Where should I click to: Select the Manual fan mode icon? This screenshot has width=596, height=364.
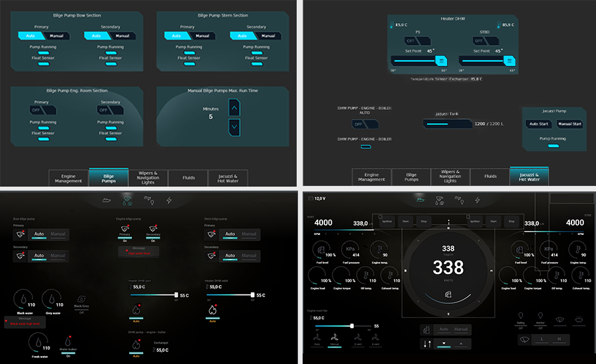tap(334, 336)
